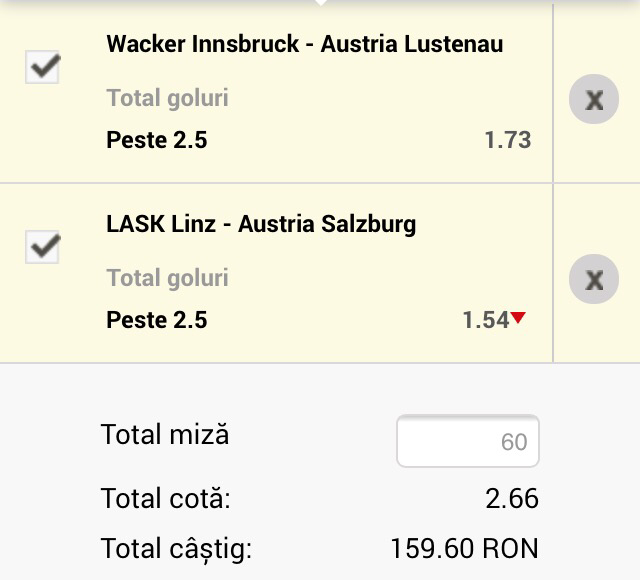Click 'Peste 2.5' for LASK Linz bet

click(x=156, y=320)
